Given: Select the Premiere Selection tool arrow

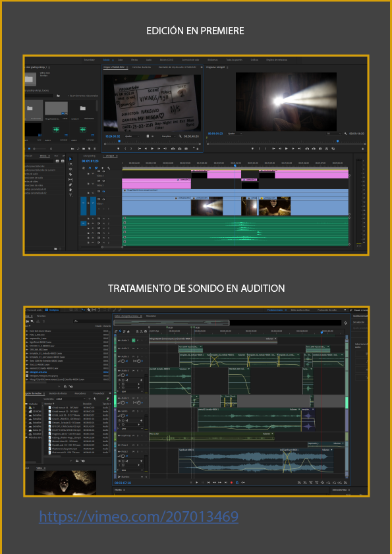Looking at the screenshot, I should coord(70,159).
